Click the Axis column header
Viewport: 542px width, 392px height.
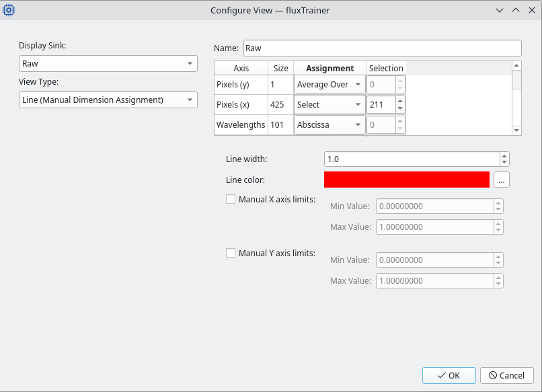pyautogui.click(x=241, y=69)
